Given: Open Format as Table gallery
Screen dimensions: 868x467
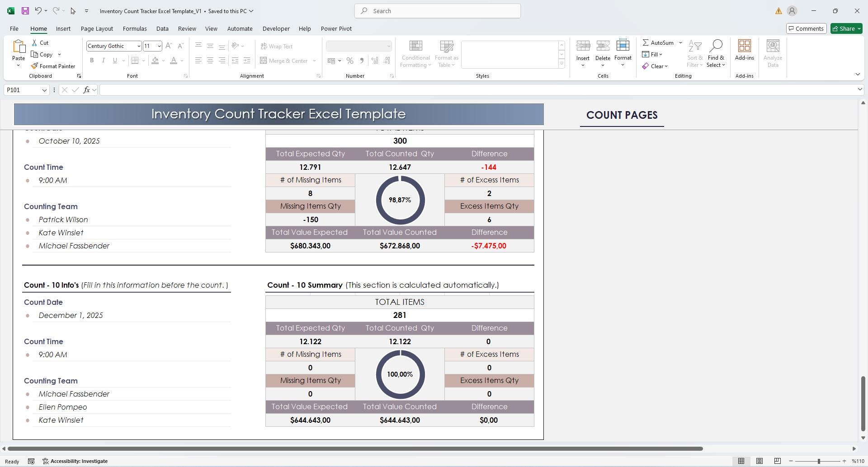Looking at the screenshot, I should (446, 54).
